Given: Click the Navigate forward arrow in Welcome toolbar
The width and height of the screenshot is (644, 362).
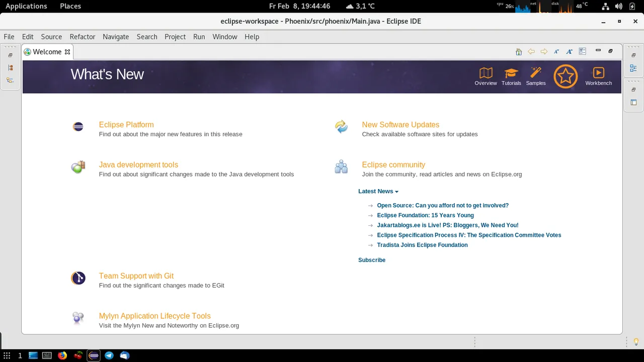Looking at the screenshot, I should [544, 52].
